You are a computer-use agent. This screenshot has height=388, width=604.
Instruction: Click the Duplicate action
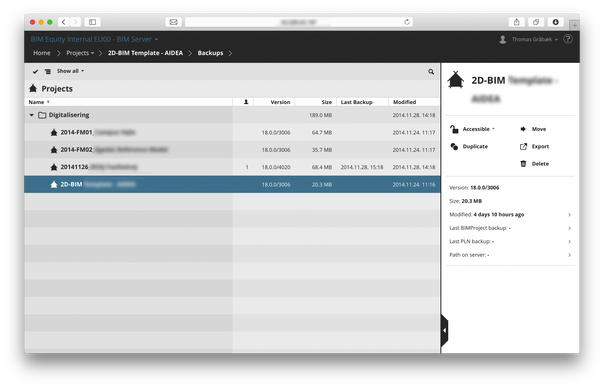point(469,146)
